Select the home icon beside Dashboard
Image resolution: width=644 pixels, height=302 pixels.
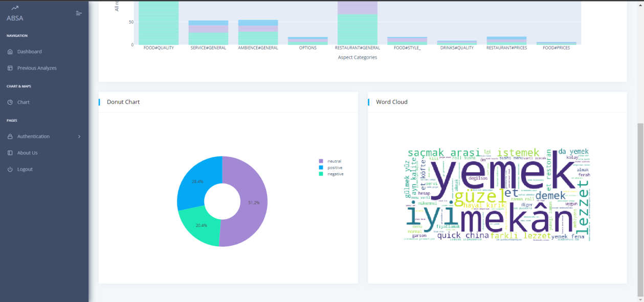coord(9,51)
